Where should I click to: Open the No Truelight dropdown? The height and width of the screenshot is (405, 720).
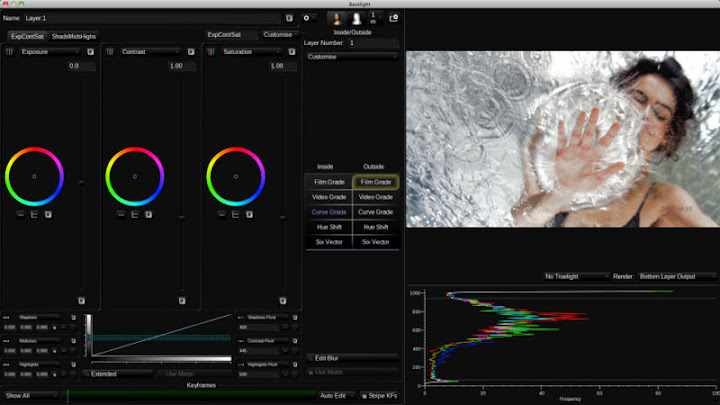click(x=576, y=276)
